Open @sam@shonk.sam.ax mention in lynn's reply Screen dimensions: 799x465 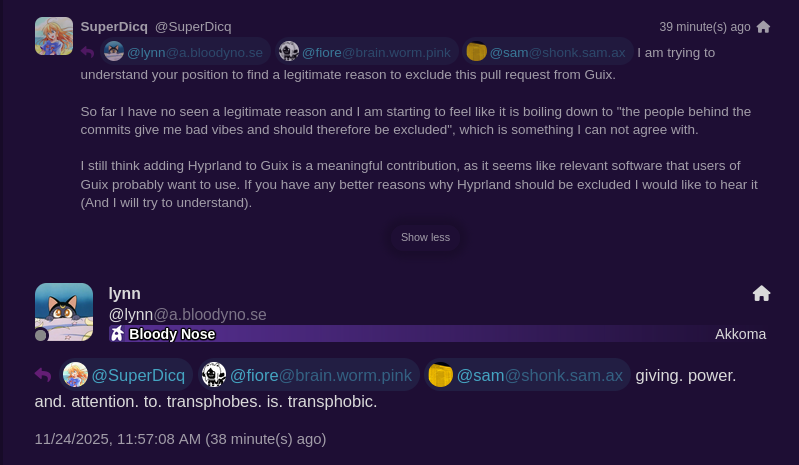(527, 375)
